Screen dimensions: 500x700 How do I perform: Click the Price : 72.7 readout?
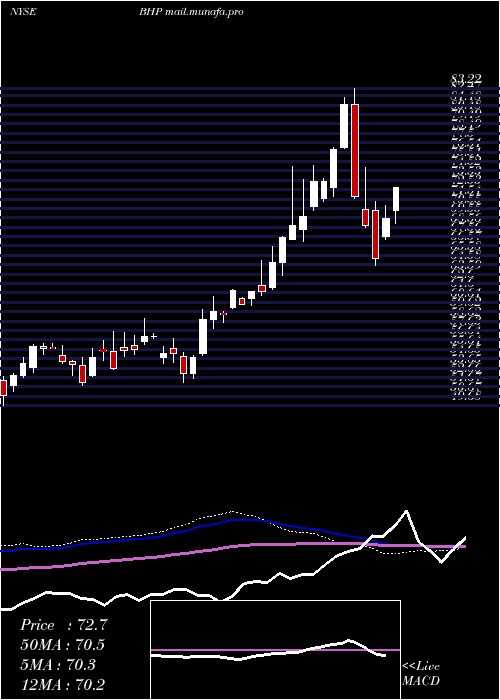click(63, 625)
